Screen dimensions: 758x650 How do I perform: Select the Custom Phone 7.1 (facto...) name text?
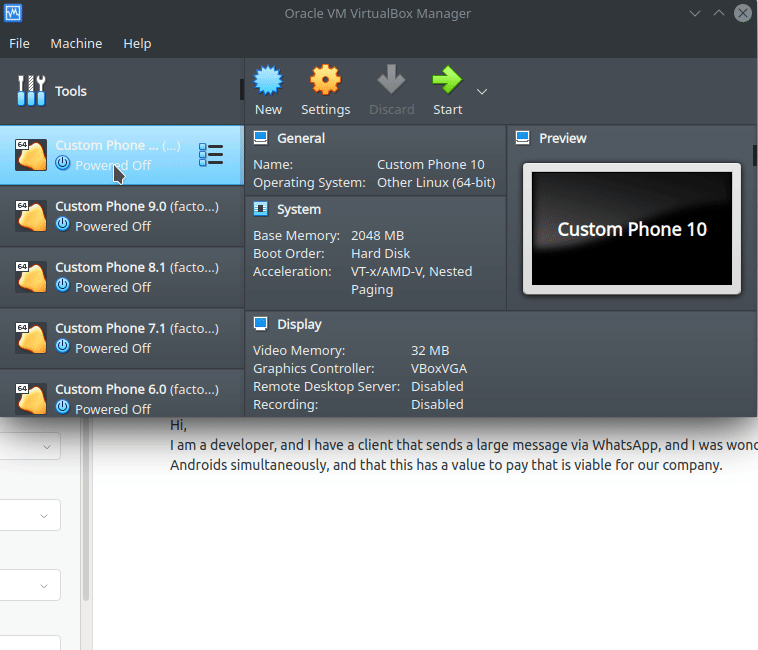[137, 328]
